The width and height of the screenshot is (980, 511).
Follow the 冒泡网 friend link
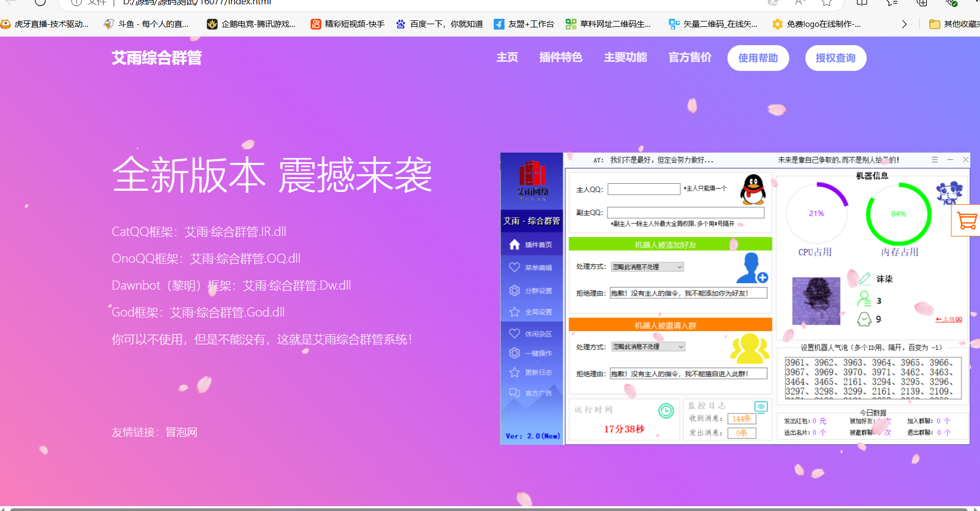(x=182, y=433)
